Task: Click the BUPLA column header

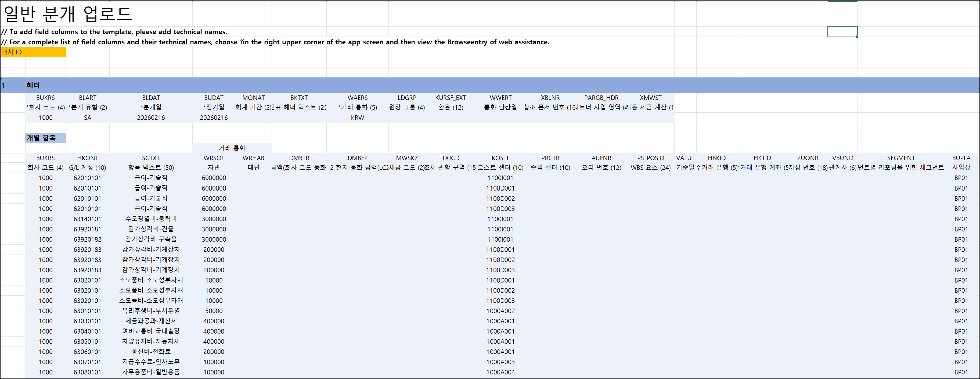Action: 961,158
